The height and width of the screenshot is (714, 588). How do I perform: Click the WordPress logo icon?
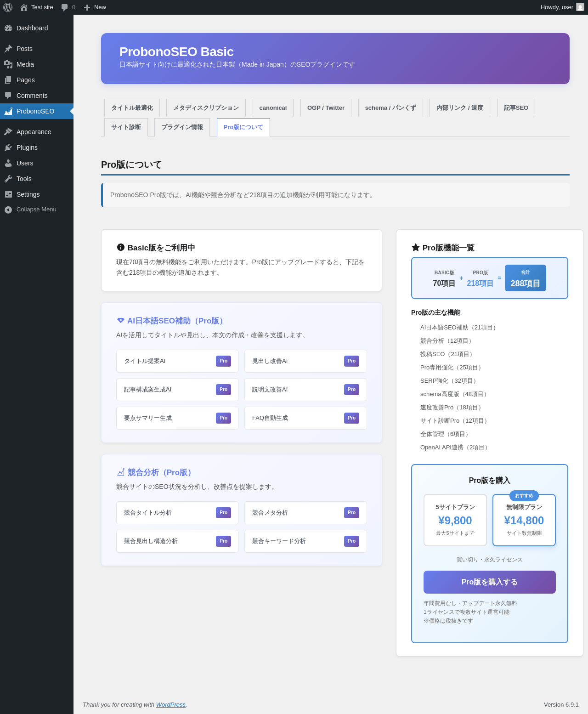click(x=8, y=7)
